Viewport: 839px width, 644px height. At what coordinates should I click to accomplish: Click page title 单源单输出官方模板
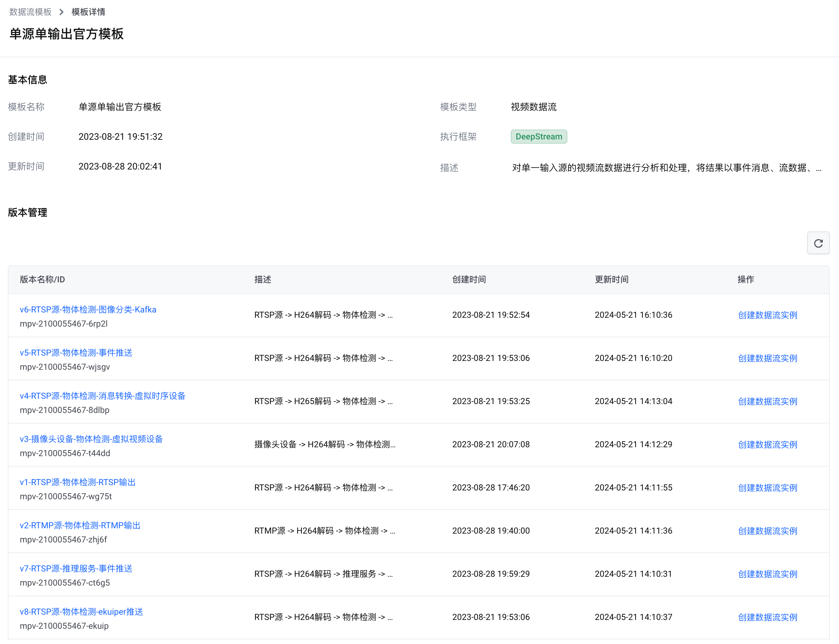coord(66,34)
